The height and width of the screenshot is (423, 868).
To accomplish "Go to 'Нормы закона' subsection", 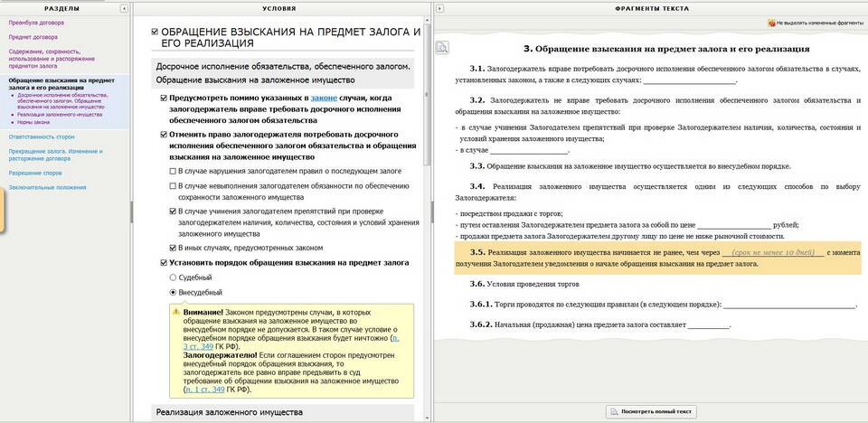I will (33, 121).
